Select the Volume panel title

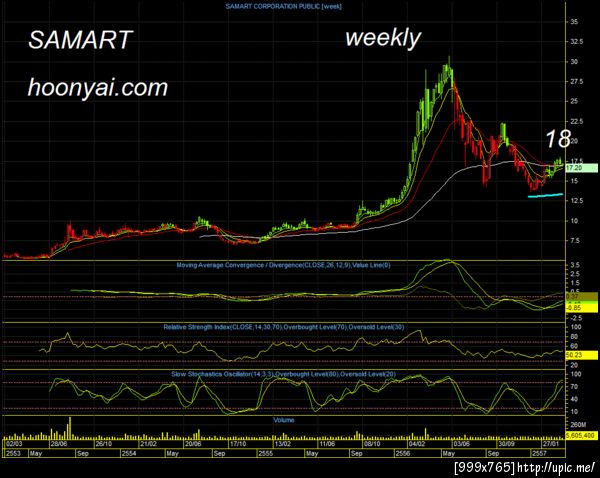(284, 420)
